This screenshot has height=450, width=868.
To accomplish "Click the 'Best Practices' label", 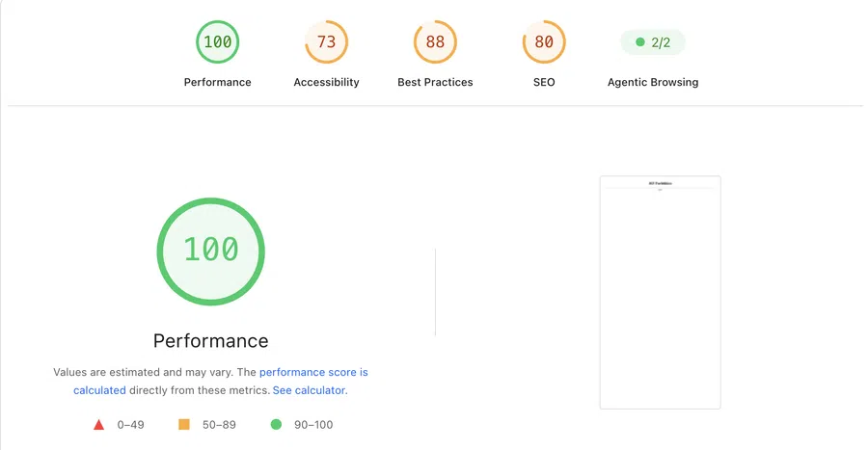I will 435,82.
